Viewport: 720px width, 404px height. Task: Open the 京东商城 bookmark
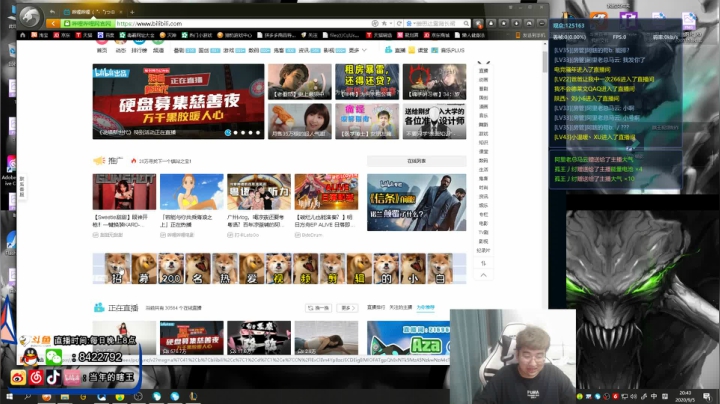click(436, 35)
